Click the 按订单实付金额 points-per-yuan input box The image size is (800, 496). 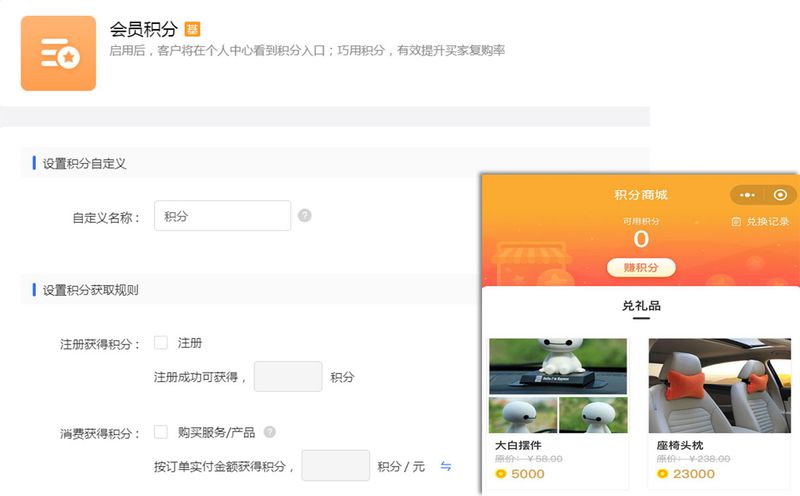(x=335, y=465)
